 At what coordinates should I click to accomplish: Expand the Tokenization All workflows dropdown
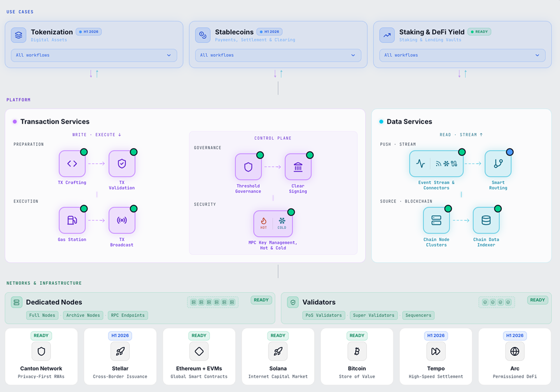(x=94, y=55)
